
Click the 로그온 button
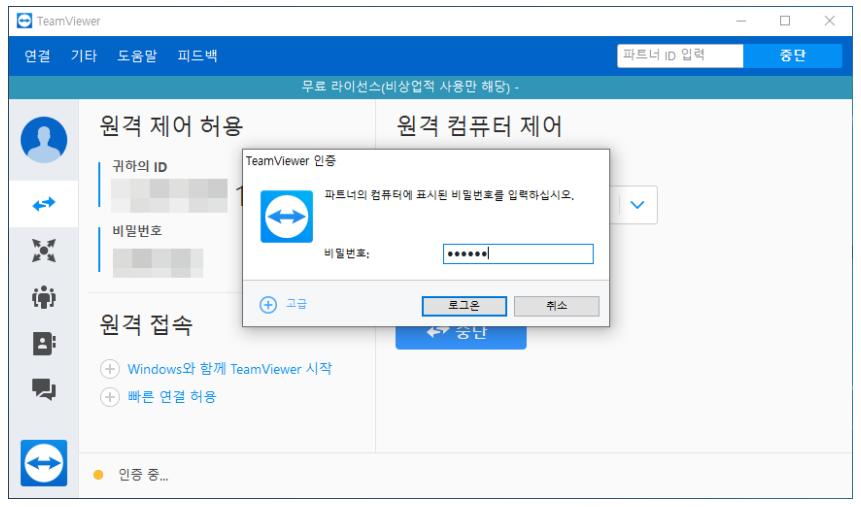464,306
